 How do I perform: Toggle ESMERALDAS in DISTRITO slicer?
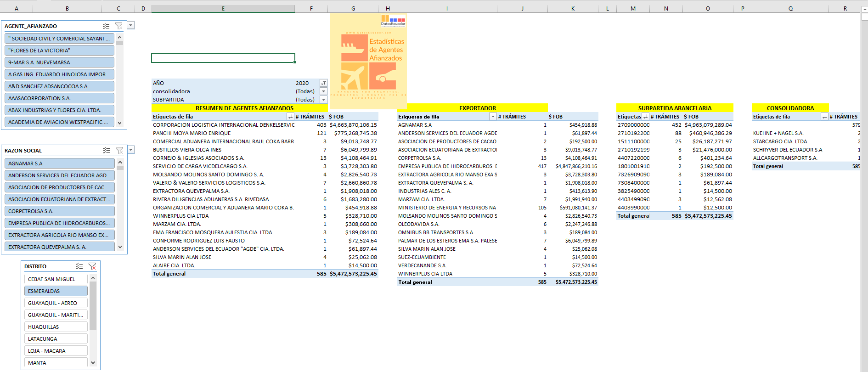tap(56, 291)
